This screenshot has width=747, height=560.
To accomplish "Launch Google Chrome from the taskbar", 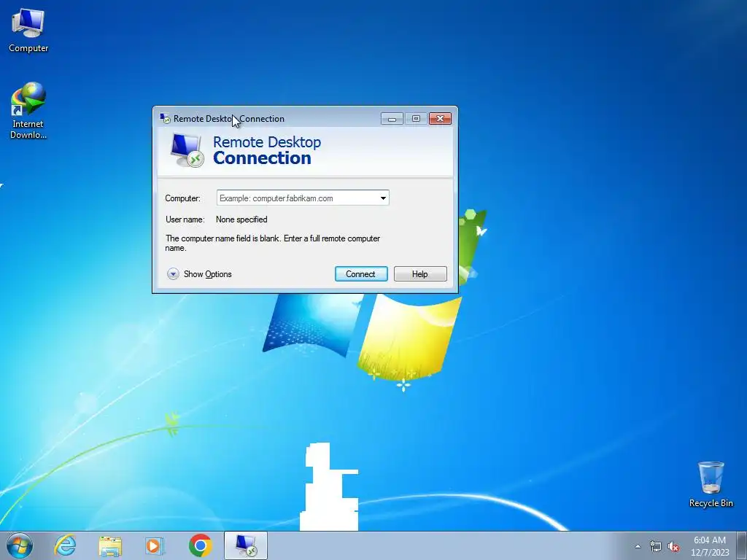I will tap(200, 545).
